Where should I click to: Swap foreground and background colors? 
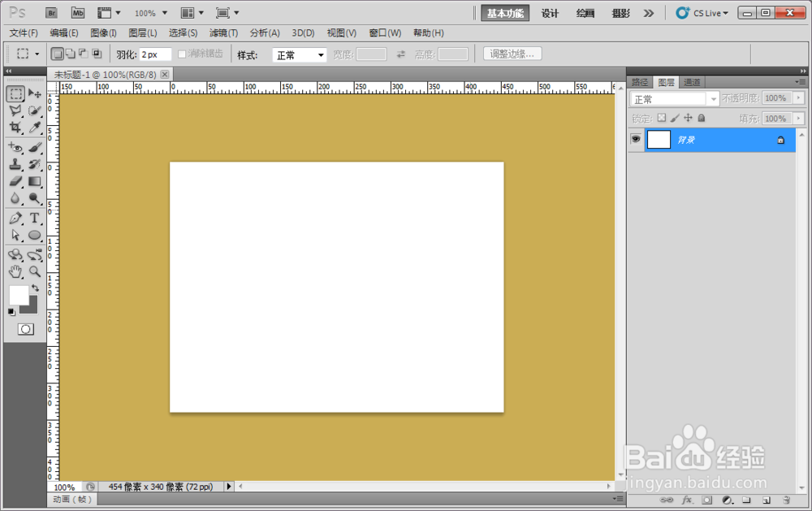click(x=35, y=288)
